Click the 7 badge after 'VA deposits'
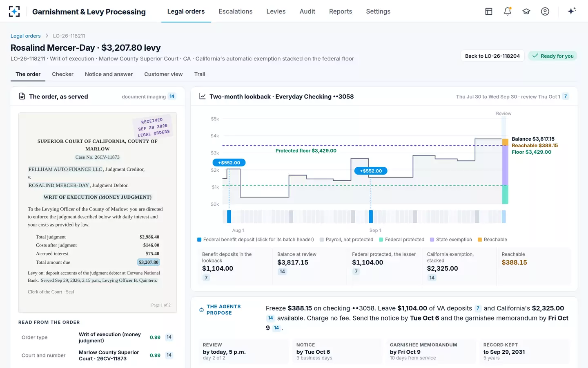The width and height of the screenshot is (588, 368). (x=478, y=308)
